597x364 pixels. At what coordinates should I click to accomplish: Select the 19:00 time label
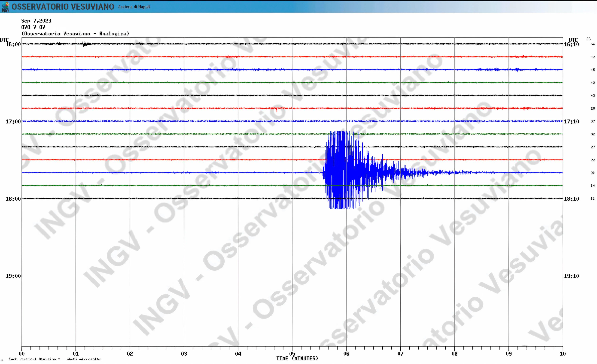click(13, 276)
